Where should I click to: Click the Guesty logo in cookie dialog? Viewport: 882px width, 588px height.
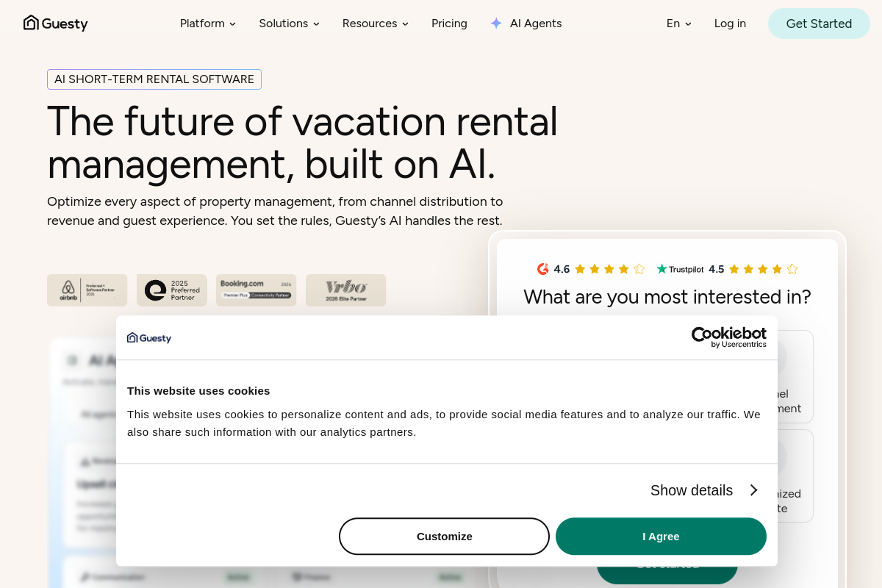(x=149, y=338)
